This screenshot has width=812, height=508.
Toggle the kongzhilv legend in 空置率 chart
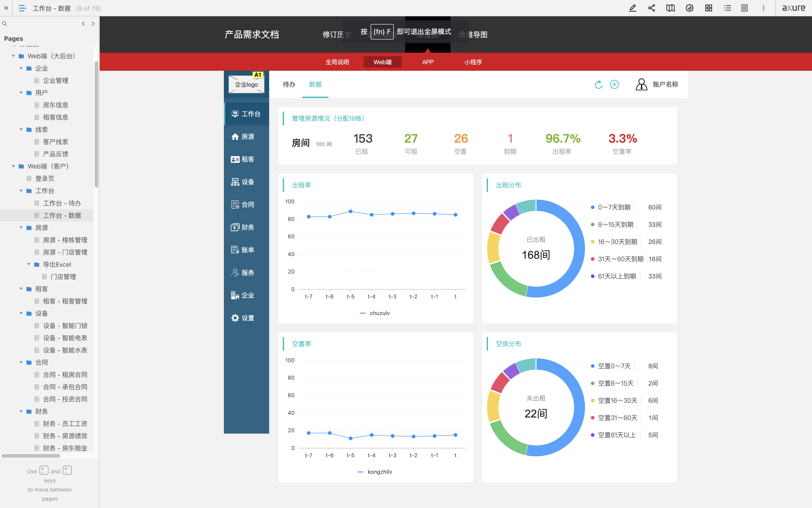[x=375, y=472]
